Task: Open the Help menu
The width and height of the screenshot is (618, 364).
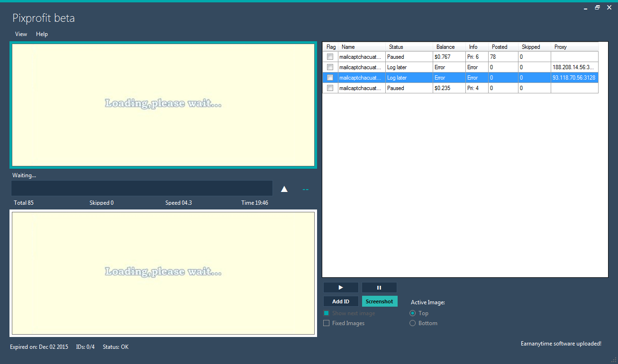Action: (42, 34)
